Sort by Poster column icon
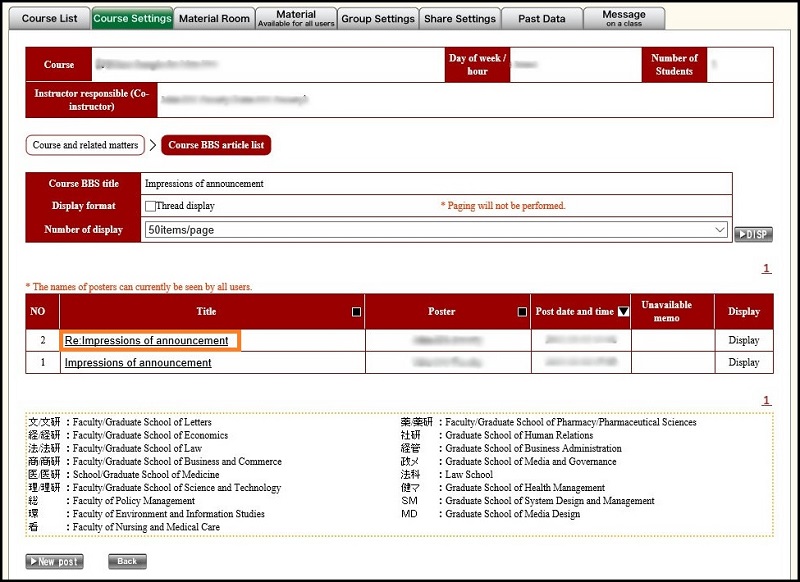This screenshot has width=800, height=582. (522, 312)
